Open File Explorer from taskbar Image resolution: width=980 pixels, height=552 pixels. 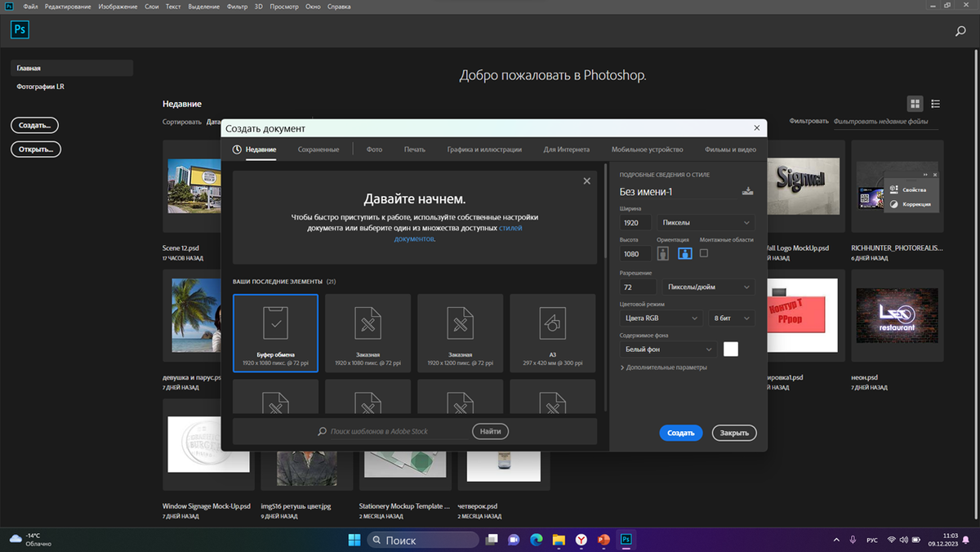click(x=559, y=540)
